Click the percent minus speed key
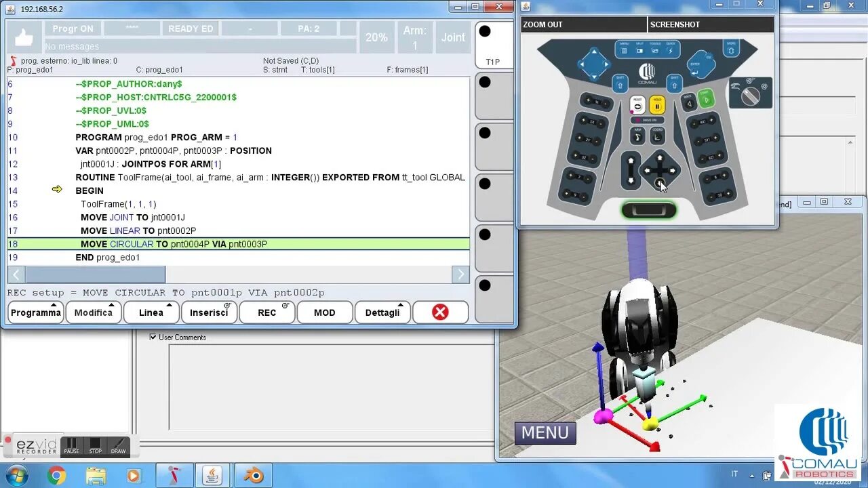868x488 pixels. tap(606, 104)
